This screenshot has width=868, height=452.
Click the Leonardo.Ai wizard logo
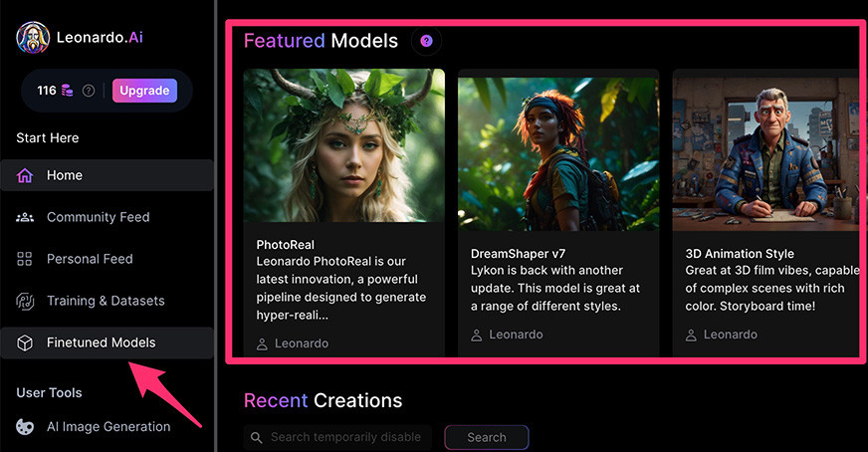click(x=33, y=38)
